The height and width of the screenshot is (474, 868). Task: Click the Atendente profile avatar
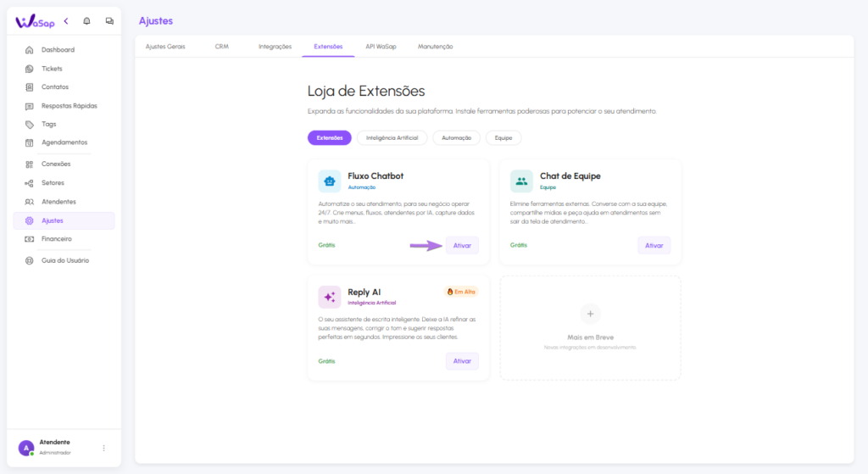(x=26, y=448)
